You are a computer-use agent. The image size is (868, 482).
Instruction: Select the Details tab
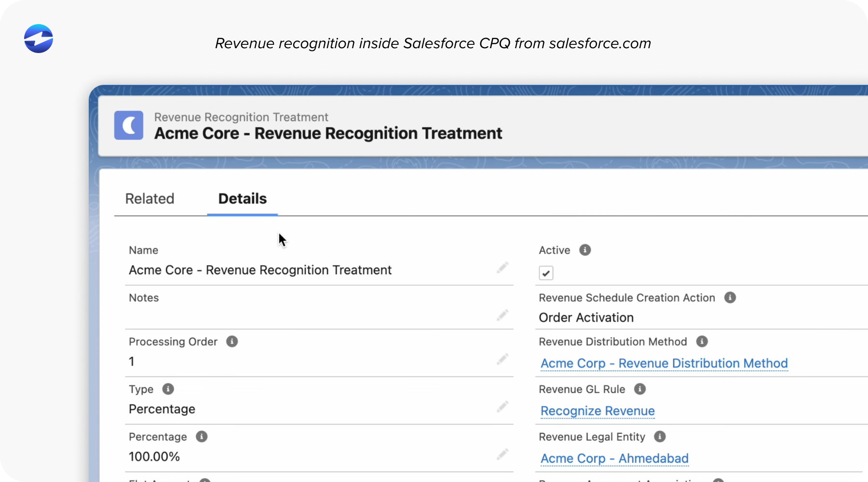tap(242, 199)
